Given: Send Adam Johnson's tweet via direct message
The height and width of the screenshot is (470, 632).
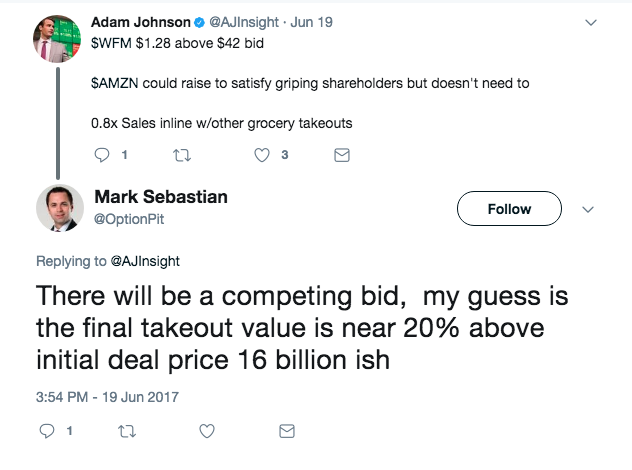Looking at the screenshot, I should click(342, 155).
